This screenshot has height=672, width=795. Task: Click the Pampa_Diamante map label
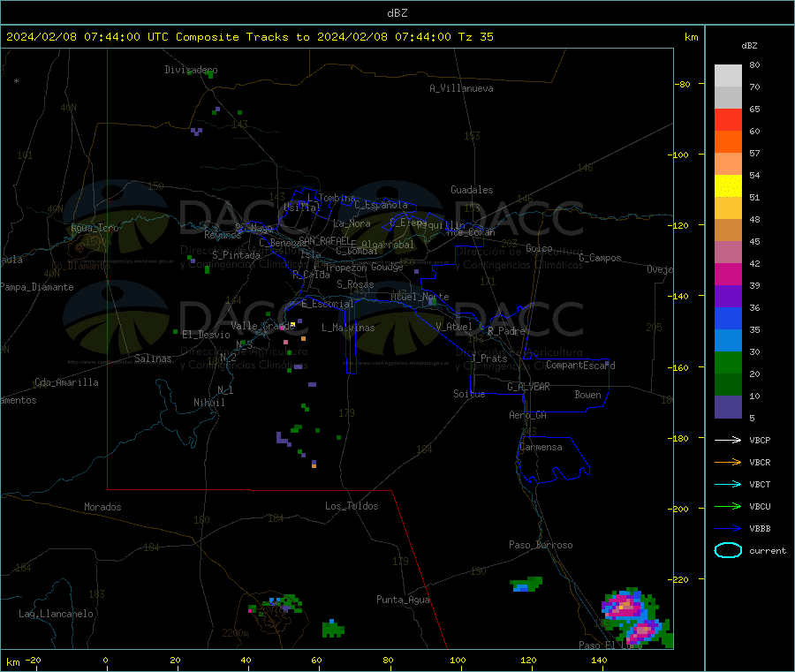coord(37,287)
